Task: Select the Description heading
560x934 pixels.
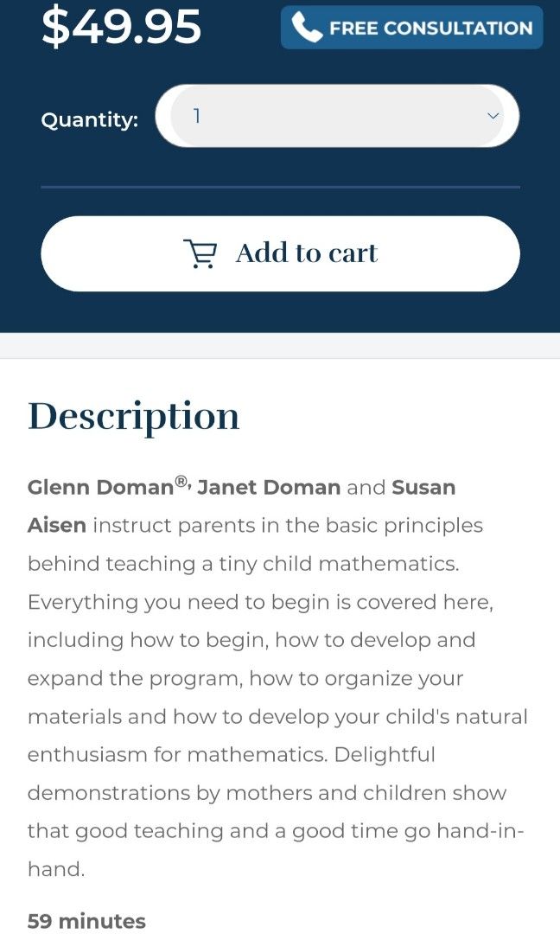Action: click(x=134, y=416)
